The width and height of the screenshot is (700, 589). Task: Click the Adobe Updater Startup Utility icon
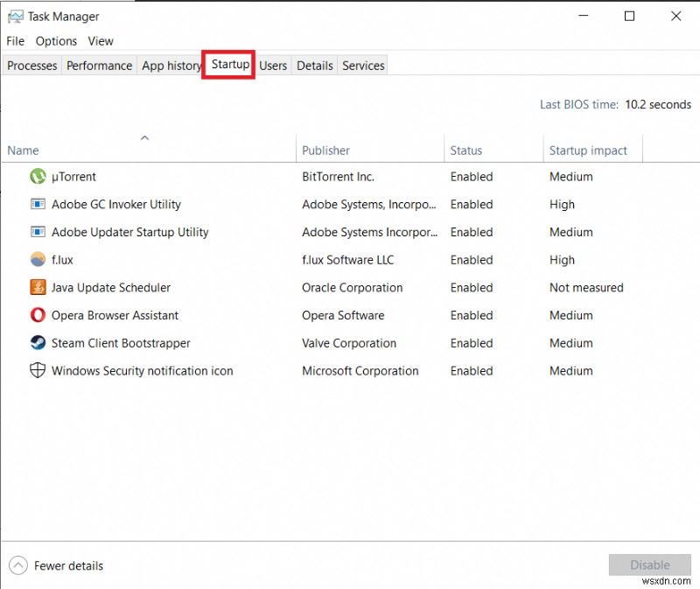point(37,232)
